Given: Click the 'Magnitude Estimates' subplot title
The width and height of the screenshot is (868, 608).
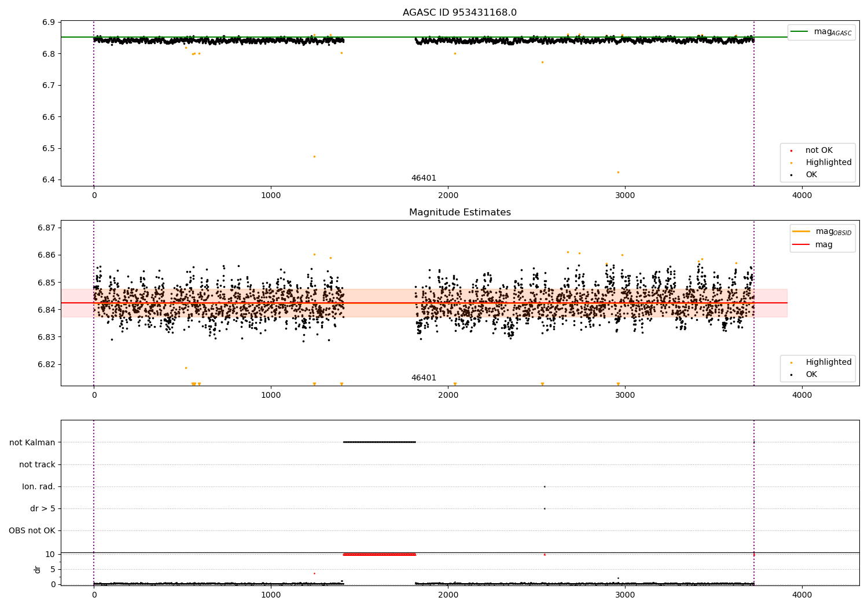Looking at the screenshot, I should click(459, 213).
